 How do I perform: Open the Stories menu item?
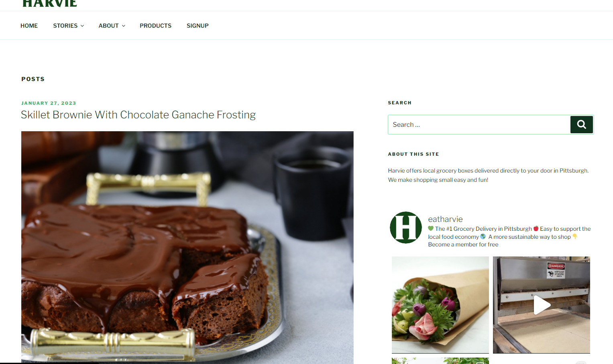tap(65, 26)
